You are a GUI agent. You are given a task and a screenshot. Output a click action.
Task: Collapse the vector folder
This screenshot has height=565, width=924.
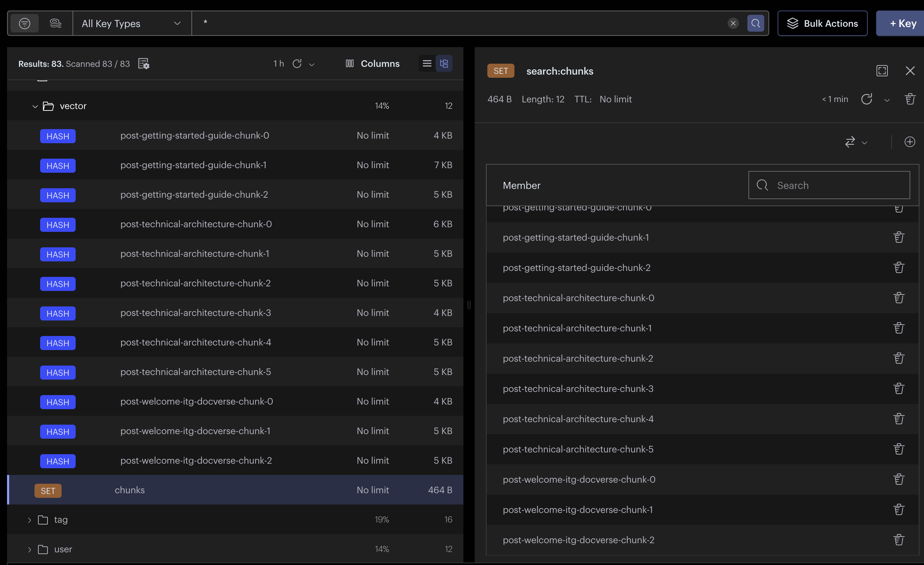[x=35, y=107]
